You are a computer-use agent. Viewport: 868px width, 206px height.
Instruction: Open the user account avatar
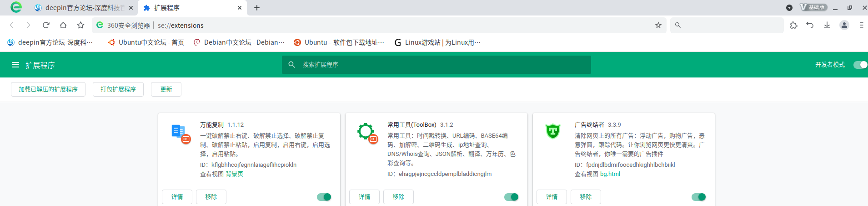844,25
